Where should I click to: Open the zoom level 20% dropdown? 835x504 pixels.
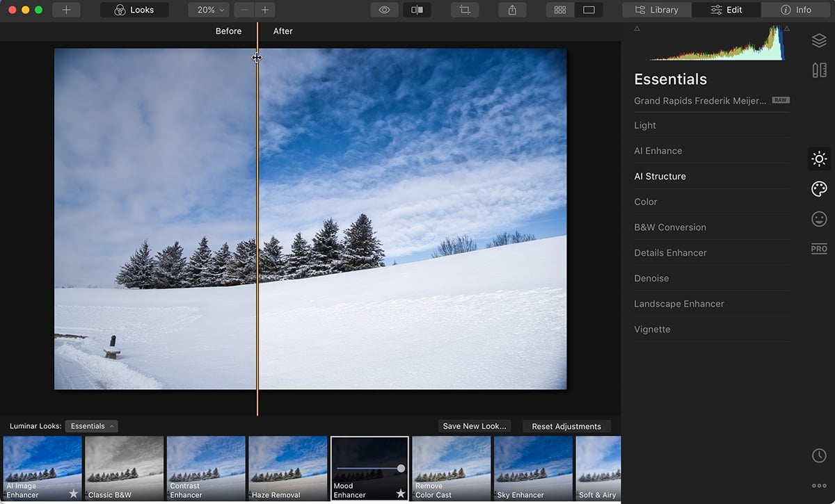pyautogui.click(x=208, y=10)
